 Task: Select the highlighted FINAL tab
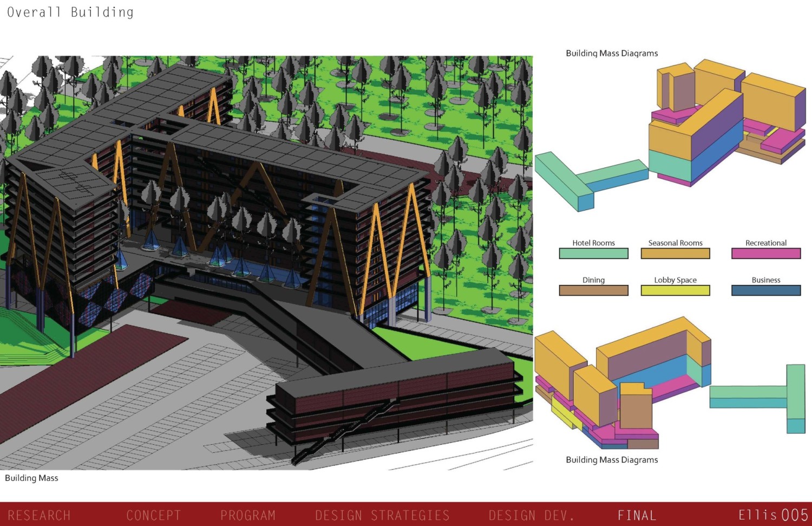637,515
